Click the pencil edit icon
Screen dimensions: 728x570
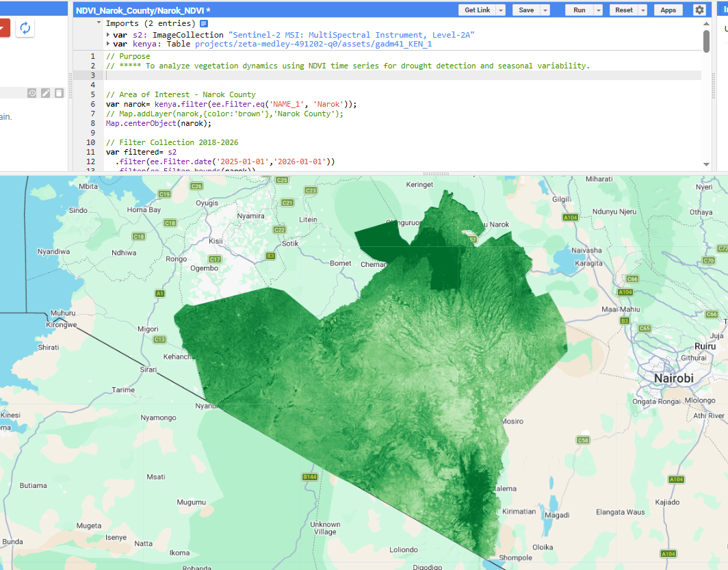46,93
